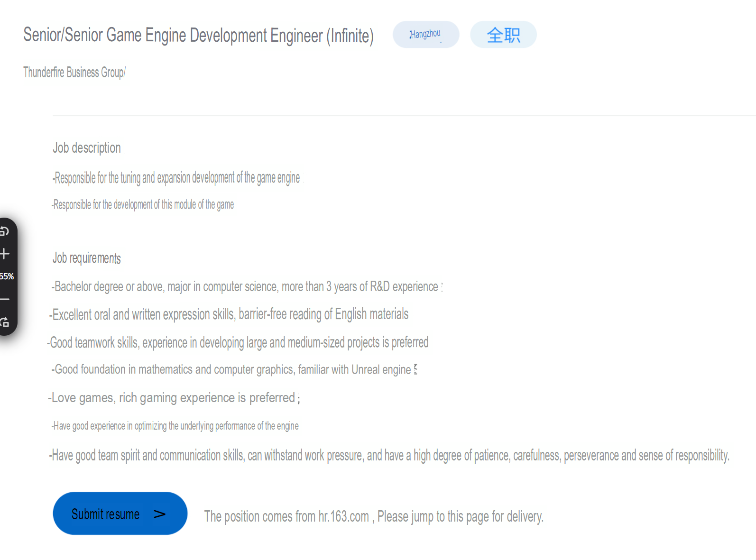Screen dimensions: 756x560
Task: Zoom out with the minus icon
Action: click(x=4, y=299)
